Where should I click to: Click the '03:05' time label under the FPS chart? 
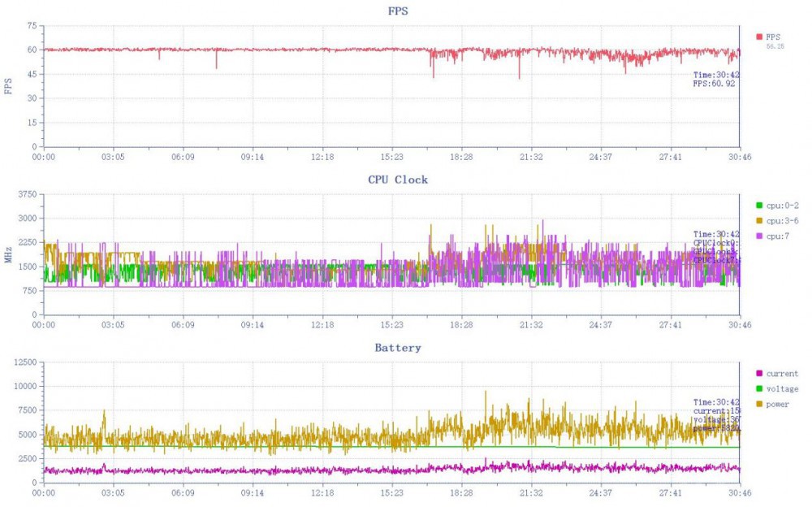click(x=113, y=157)
